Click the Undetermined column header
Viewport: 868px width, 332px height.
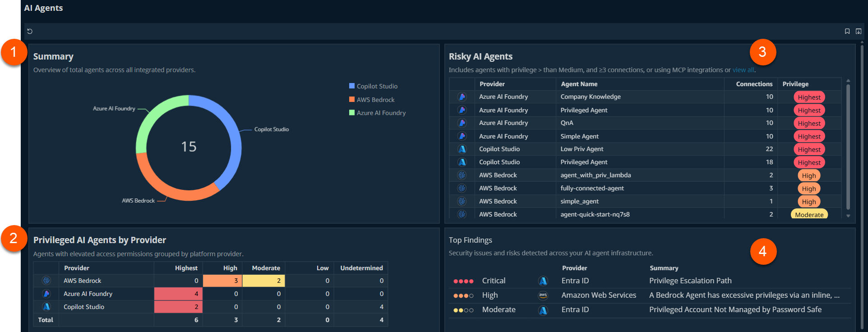pyautogui.click(x=361, y=268)
